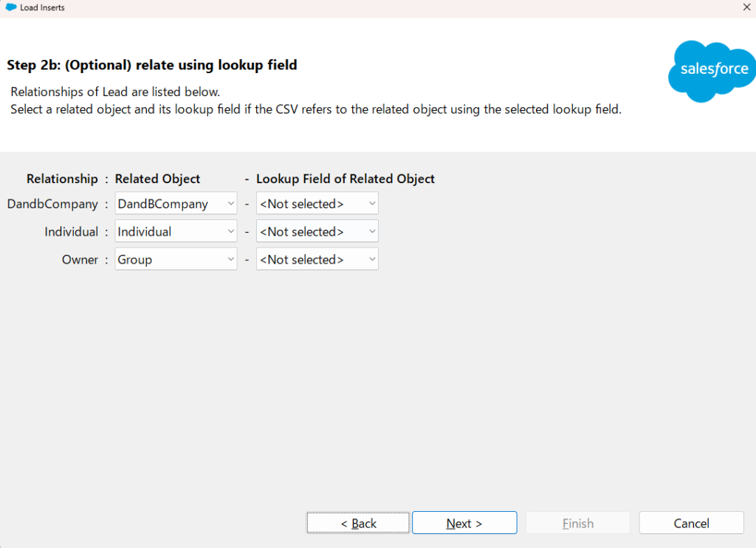Click the Related Object column header

157,179
